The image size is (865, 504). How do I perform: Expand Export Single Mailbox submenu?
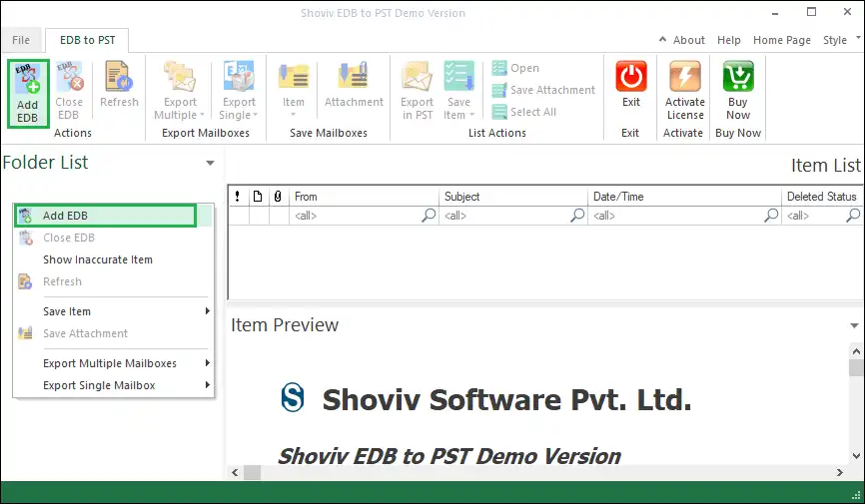coord(208,385)
